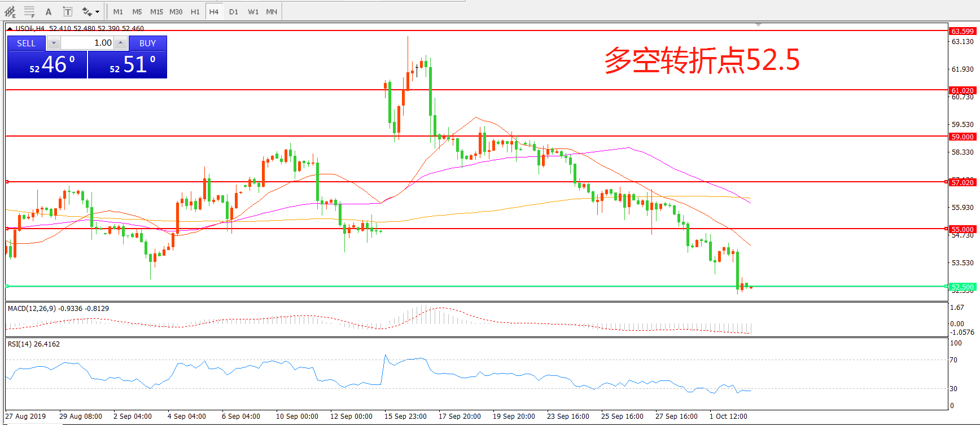This screenshot has height=425, width=980.
Task: Switch chart to D1 timeframe
Action: (234, 11)
